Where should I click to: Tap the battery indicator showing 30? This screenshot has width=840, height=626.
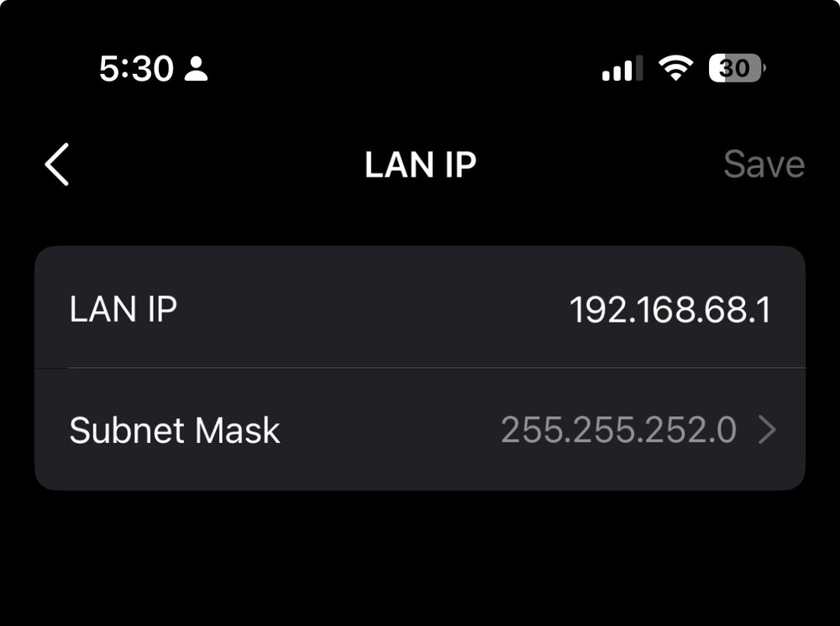click(x=738, y=68)
